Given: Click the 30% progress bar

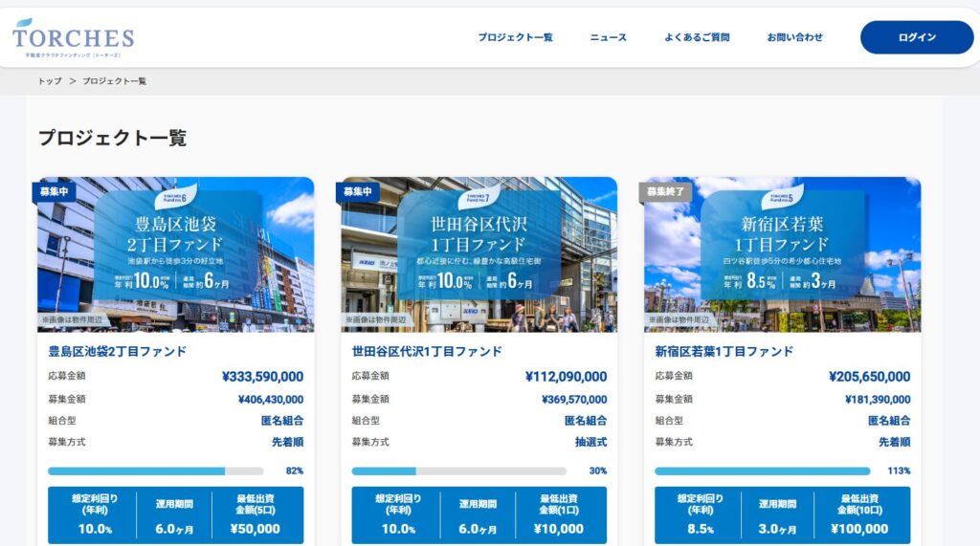Looking at the screenshot, I should (458, 471).
